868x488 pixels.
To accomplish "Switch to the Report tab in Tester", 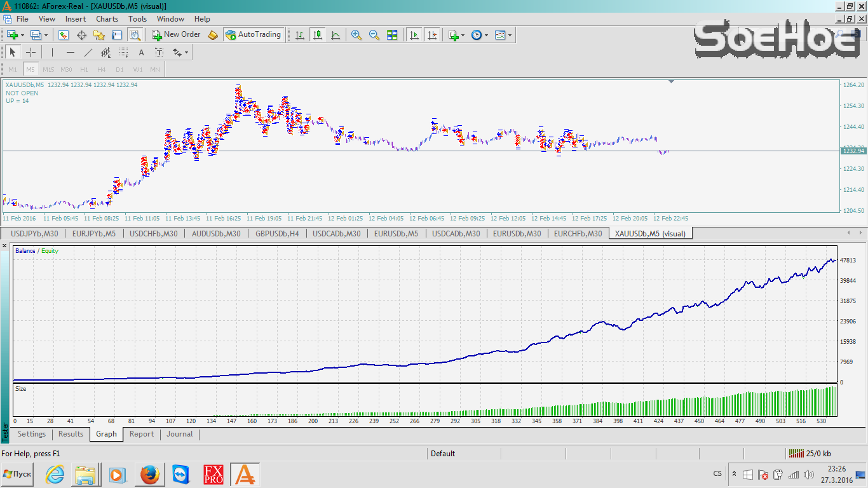I will 142,434.
